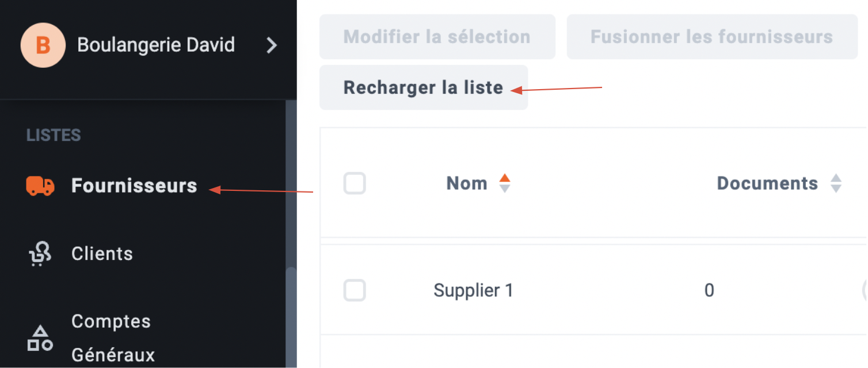The height and width of the screenshot is (368, 868).
Task: Click the Clients shopping cart icon
Action: [x=40, y=254]
